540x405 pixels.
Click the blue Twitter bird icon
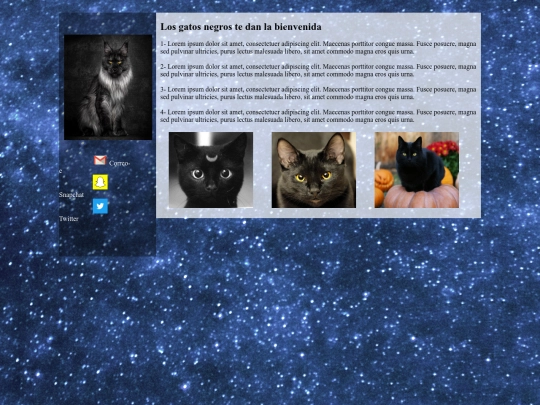(x=100, y=206)
